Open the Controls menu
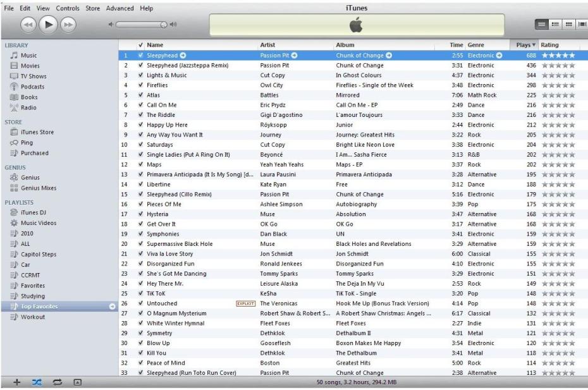The image size is (588, 390). (x=68, y=8)
